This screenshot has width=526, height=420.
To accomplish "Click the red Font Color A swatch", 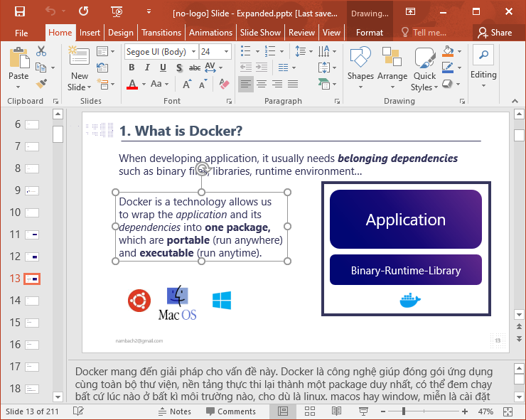I will [x=132, y=84].
